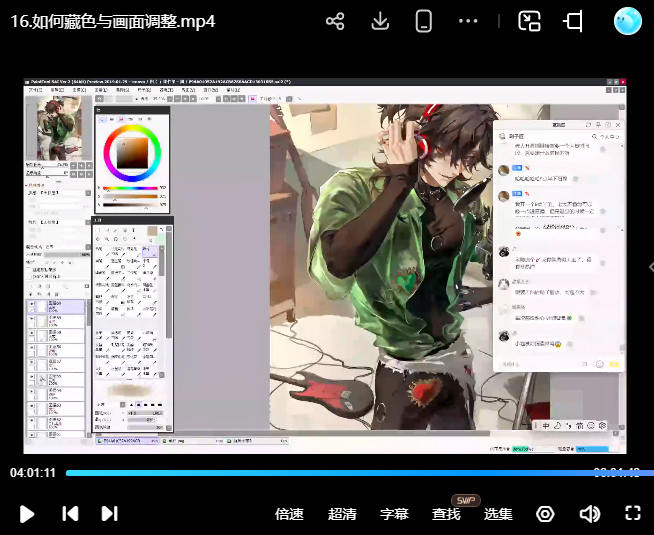Viewport: 654px width, 535px height.
Task: Open the 字幕 subtitles menu
Action: pyautogui.click(x=394, y=514)
